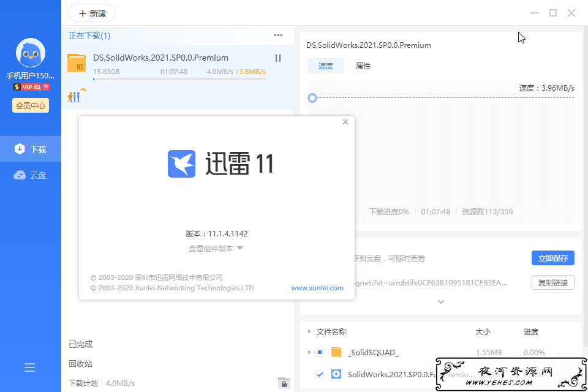Open the 回收站 recycle bin
The image size is (588, 392).
coord(81,363)
